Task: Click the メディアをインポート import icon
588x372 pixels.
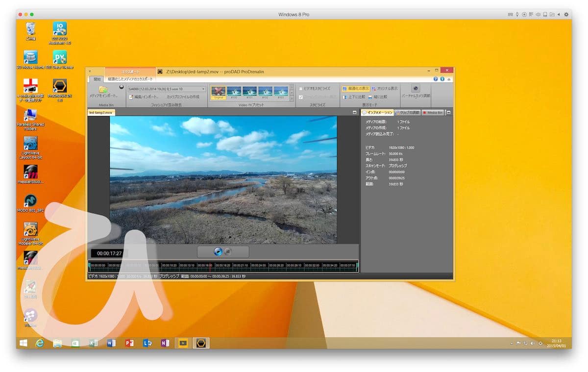Action: tap(103, 90)
